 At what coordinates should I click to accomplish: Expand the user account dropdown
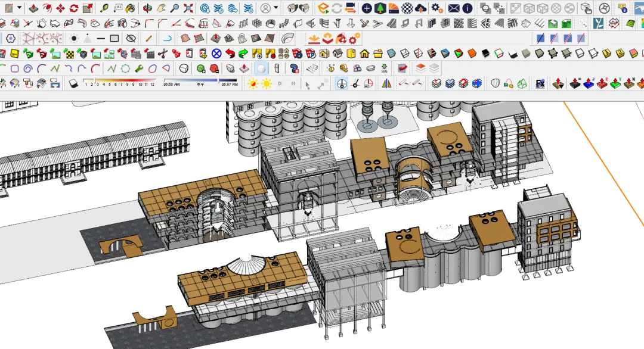[x=276, y=8]
